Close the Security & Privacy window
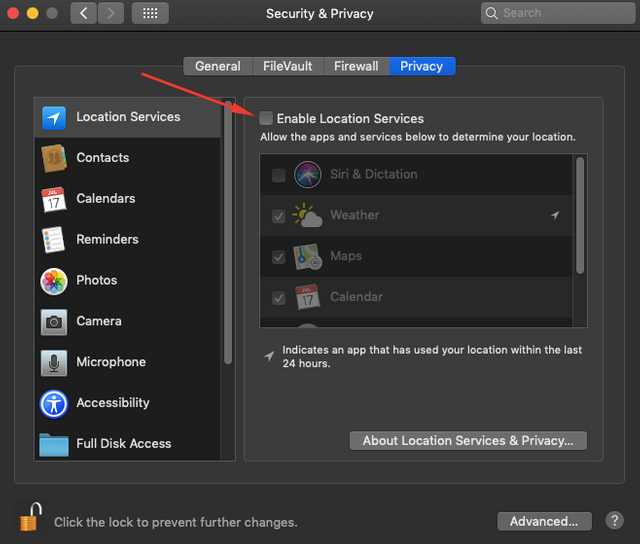The width and height of the screenshot is (640, 544). [x=13, y=13]
